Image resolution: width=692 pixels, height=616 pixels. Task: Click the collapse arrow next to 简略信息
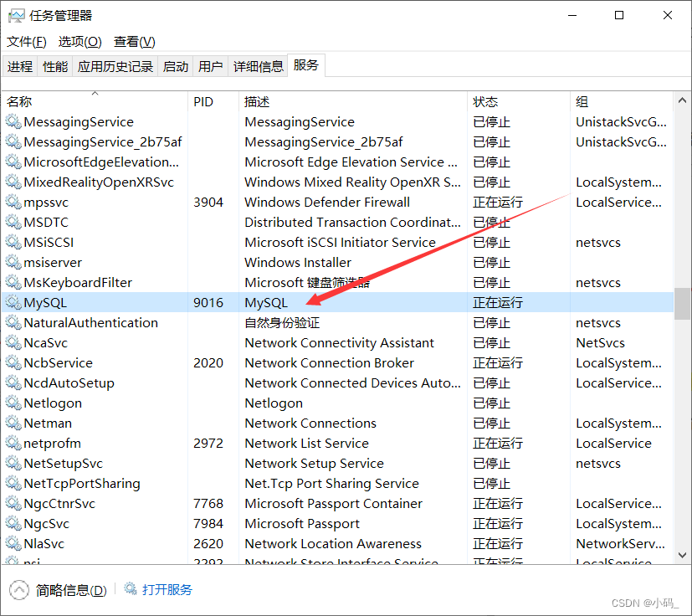[18, 589]
